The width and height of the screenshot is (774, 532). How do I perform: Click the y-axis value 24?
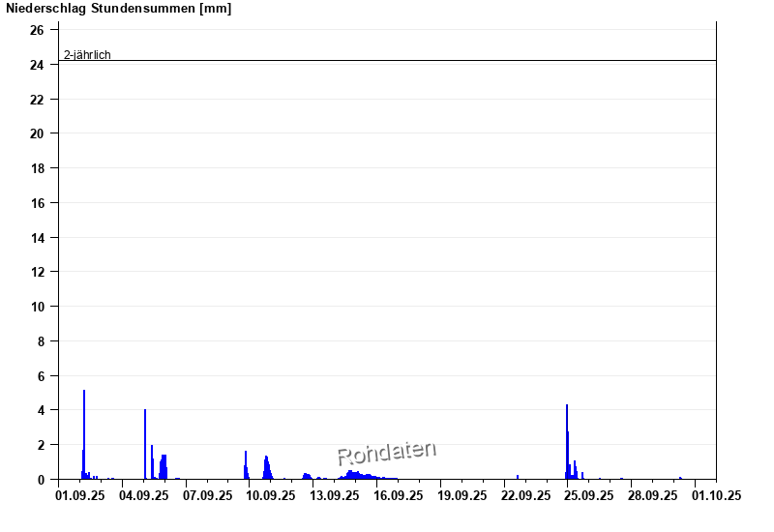(x=37, y=65)
